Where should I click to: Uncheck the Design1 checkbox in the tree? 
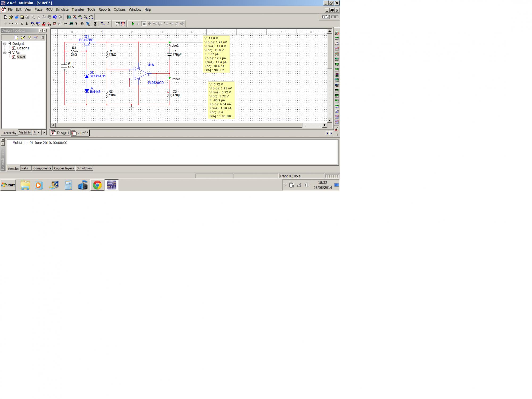[x=9, y=43]
